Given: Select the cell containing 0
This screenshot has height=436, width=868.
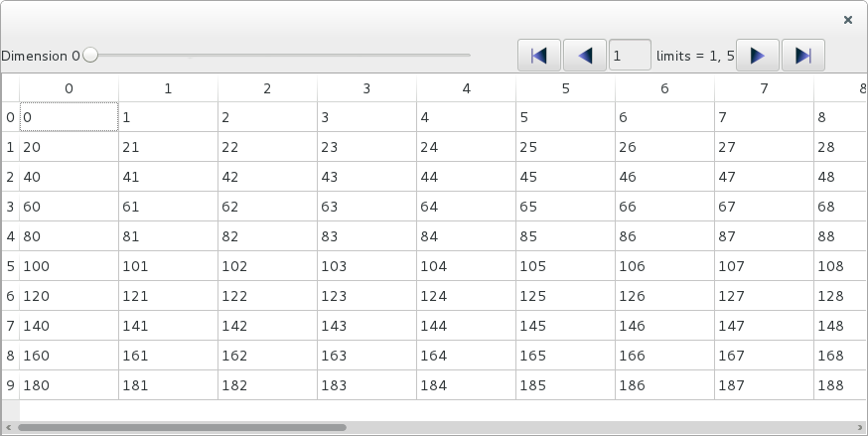Looking at the screenshot, I should [69, 117].
